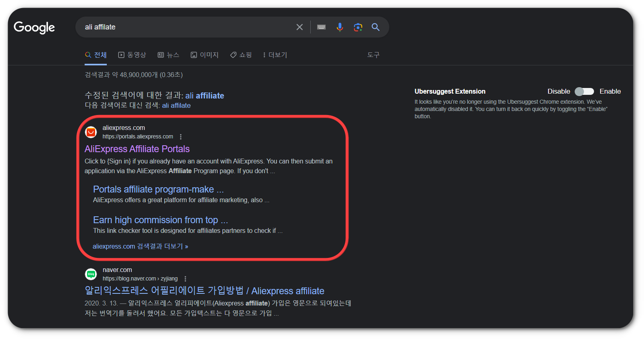Click the 'Disable' label of Ubersuggest

point(559,92)
